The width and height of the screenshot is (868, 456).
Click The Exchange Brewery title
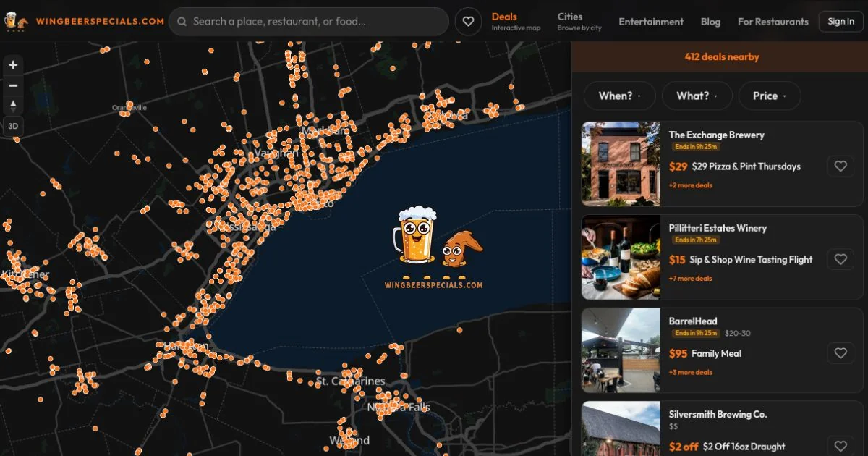click(x=716, y=135)
